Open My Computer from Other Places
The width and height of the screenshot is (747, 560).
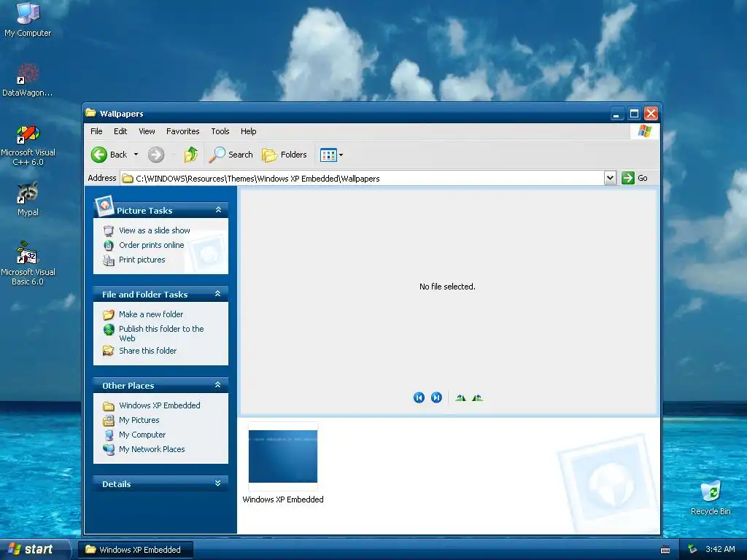pos(142,435)
